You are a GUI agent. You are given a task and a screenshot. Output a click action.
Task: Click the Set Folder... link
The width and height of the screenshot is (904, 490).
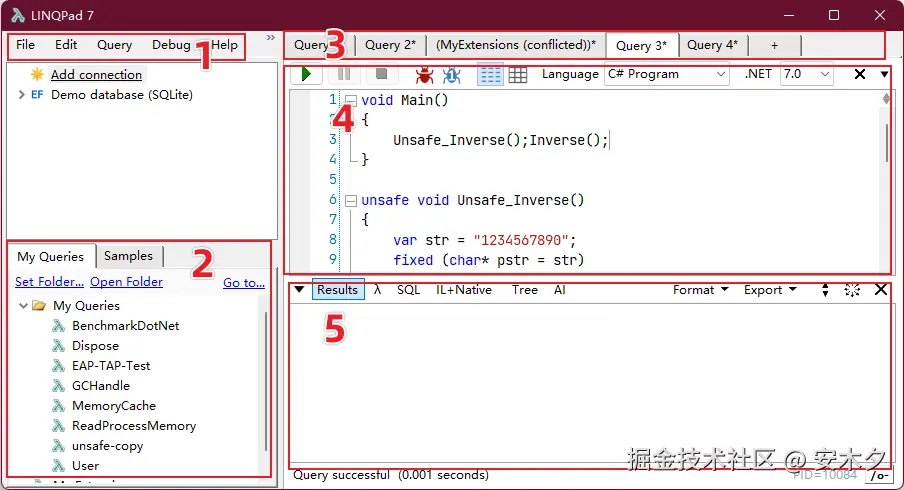click(x=50, y=282)
